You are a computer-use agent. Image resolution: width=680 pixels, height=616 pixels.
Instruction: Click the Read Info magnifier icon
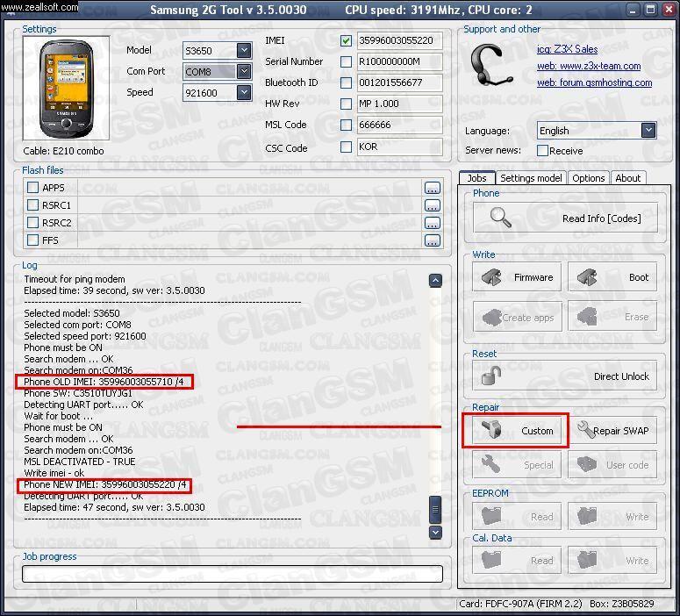500,218
